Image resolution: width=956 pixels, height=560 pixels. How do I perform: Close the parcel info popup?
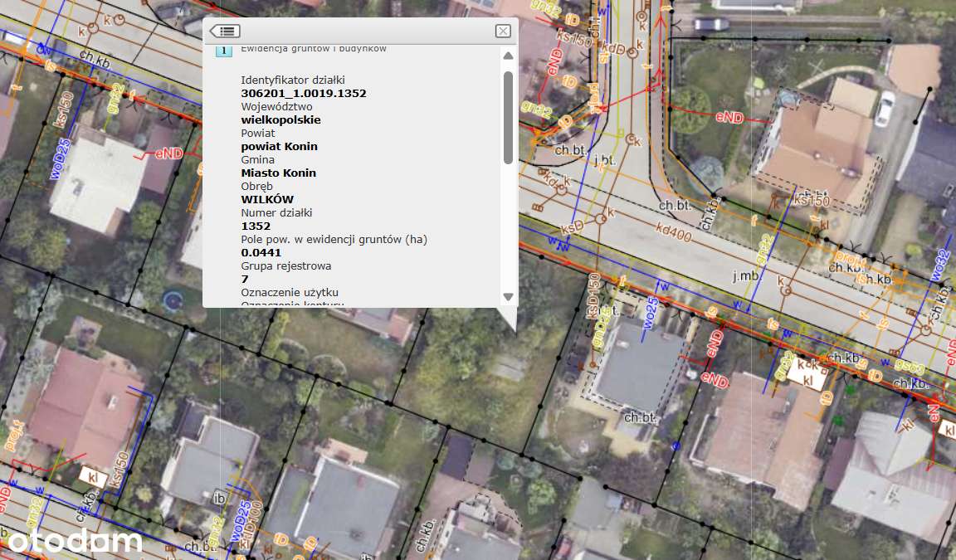pos(502,31)
